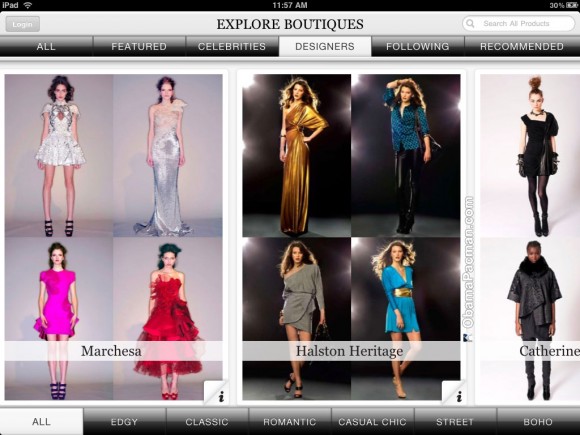Filter boutiques by STREET style
Screen dimensions: 580x435
pyautogui.click(x=455, y=422)
